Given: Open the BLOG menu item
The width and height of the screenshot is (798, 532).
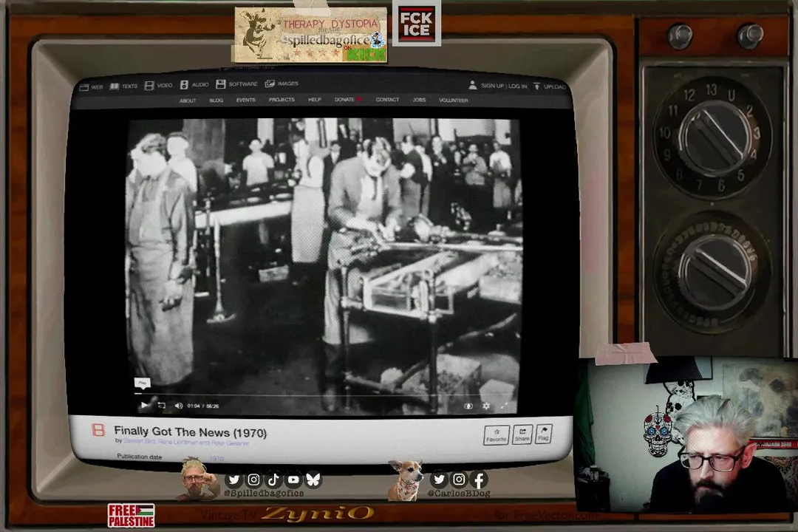Looking at the screenshot, I should [x=216, y=100].
